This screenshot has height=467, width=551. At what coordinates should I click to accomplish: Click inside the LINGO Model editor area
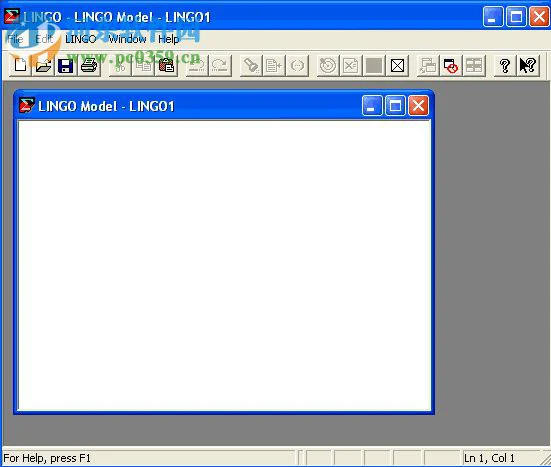pos(224,265)
